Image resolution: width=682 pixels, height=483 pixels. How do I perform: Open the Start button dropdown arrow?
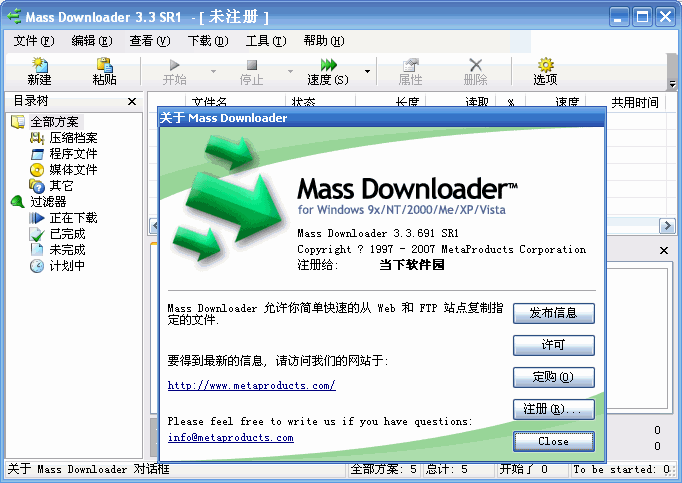pos(213,70)
